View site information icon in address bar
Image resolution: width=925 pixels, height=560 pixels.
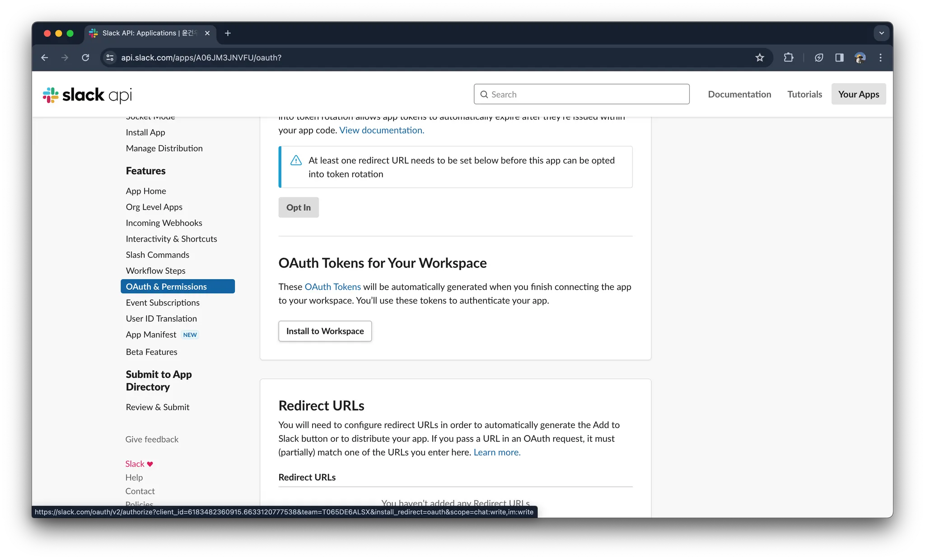coord(110,58)
